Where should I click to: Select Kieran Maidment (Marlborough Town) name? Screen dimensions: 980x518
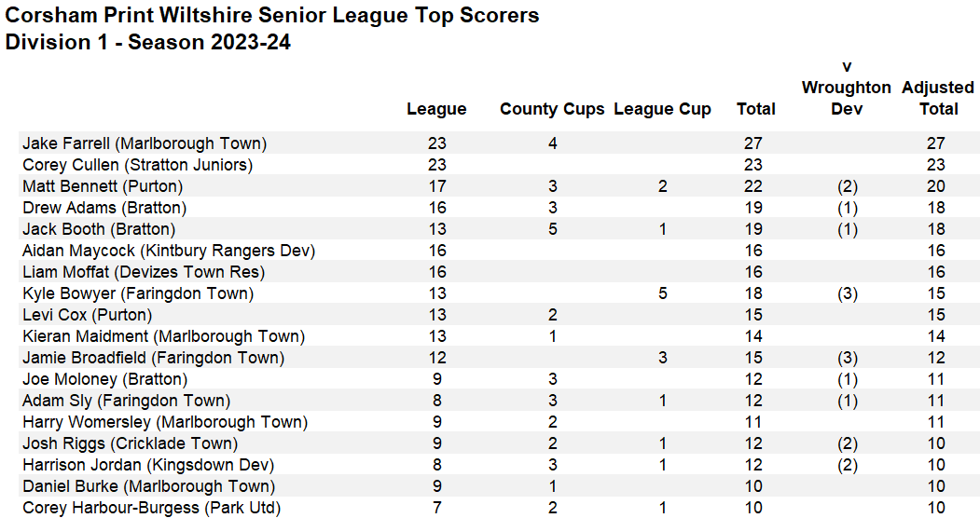tap(163, 336)
